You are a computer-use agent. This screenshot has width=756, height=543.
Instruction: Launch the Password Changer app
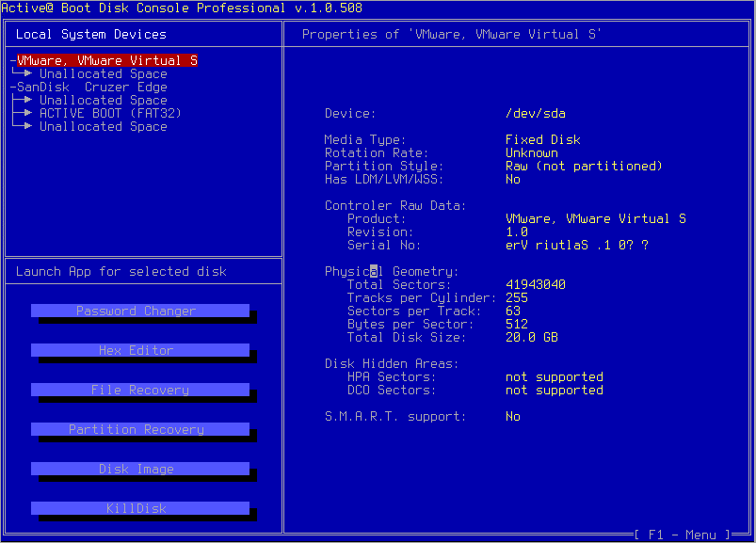point(140,311)
